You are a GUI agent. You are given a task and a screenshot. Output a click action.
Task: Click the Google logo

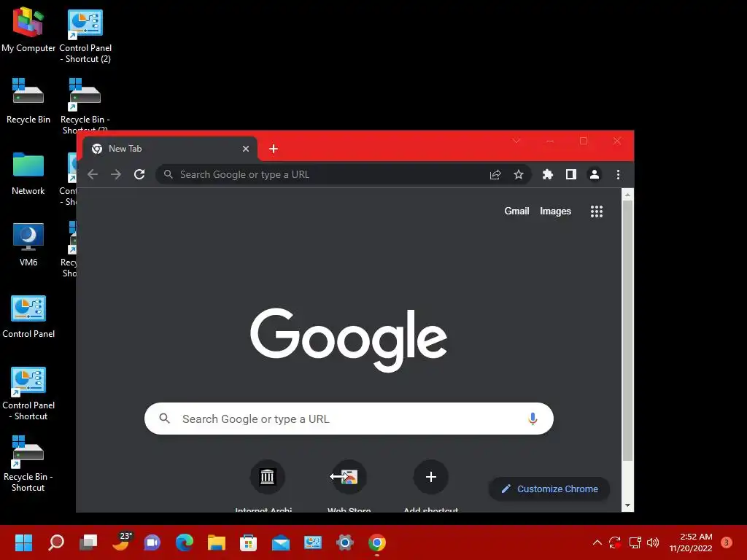click(x=349, y=339)
